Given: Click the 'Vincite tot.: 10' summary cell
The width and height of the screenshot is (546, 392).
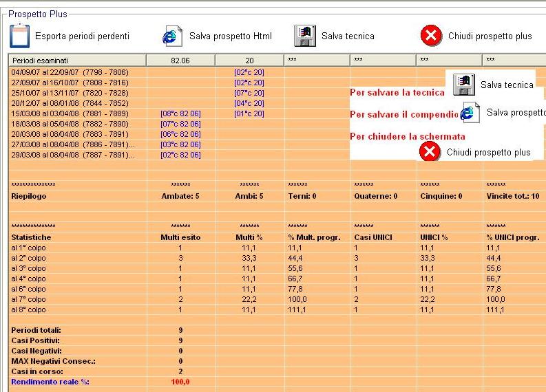Looking at the screenshot, I should (513, 196).
